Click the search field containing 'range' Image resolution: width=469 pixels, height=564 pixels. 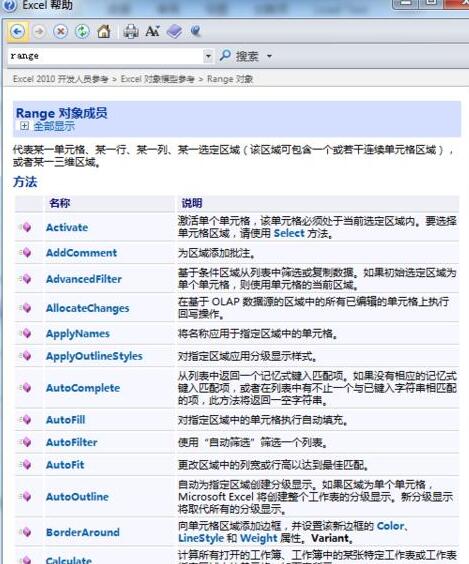pos(106,56)
